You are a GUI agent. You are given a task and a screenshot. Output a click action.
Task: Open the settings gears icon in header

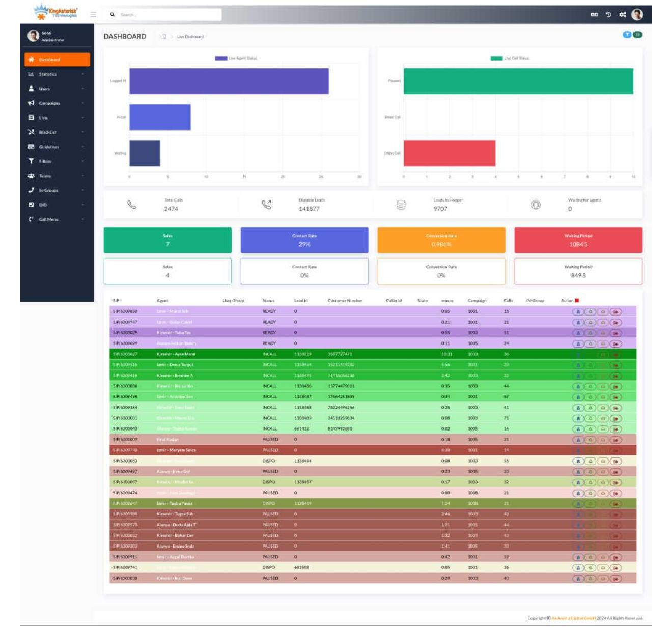[x=623, y=15]
